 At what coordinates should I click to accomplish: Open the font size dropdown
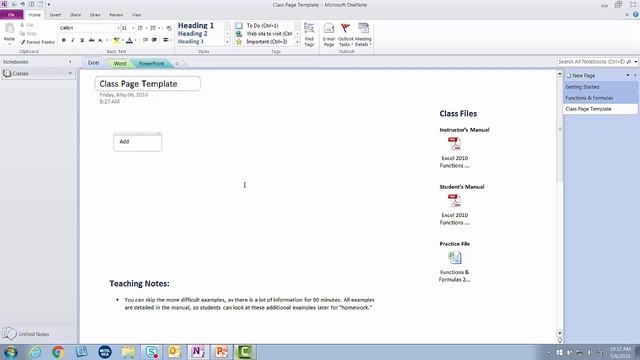[x=133, y=28]
